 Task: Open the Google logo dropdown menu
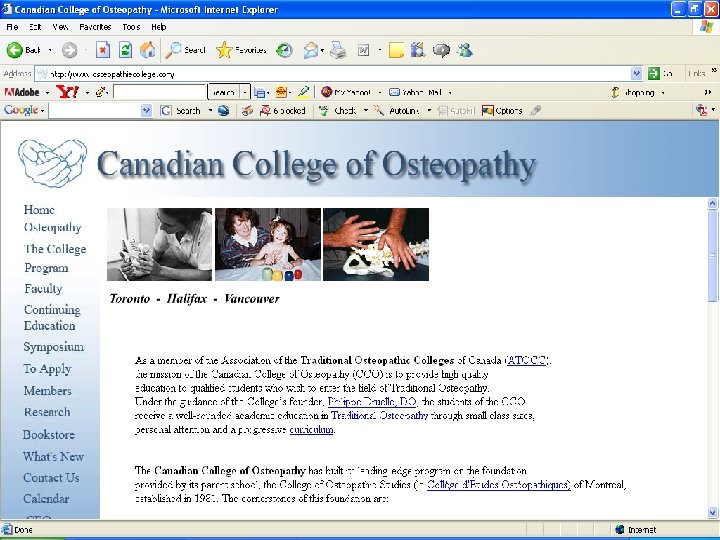(x=42, y=111)
